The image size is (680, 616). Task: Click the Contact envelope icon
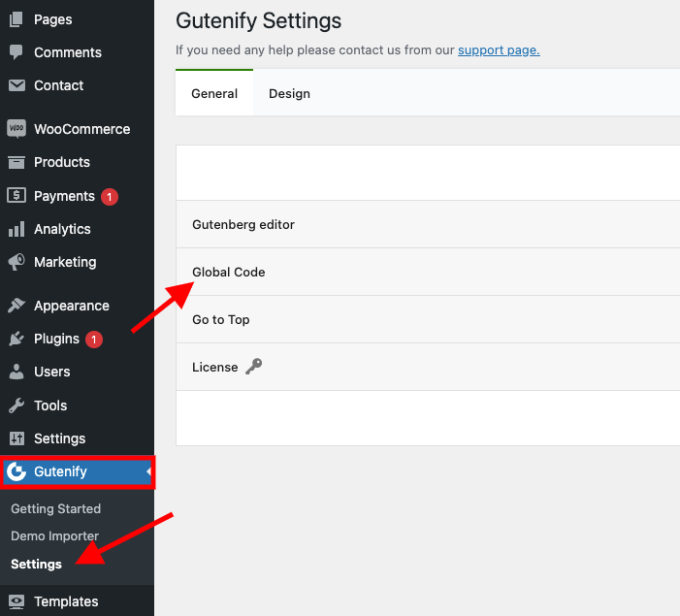[x=16, y=85]
